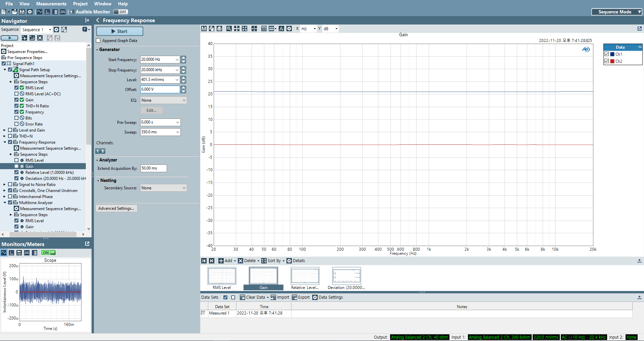
Task: Select FFT view in Monitors/Meters toolbar
Action: (11, 253)
